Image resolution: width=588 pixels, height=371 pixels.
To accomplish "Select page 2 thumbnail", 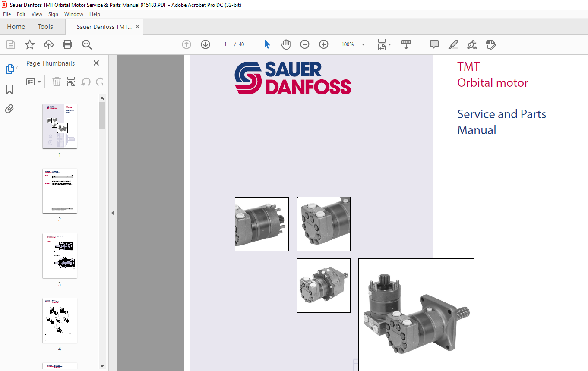I will pyautogui.click(x=60, y=191).
